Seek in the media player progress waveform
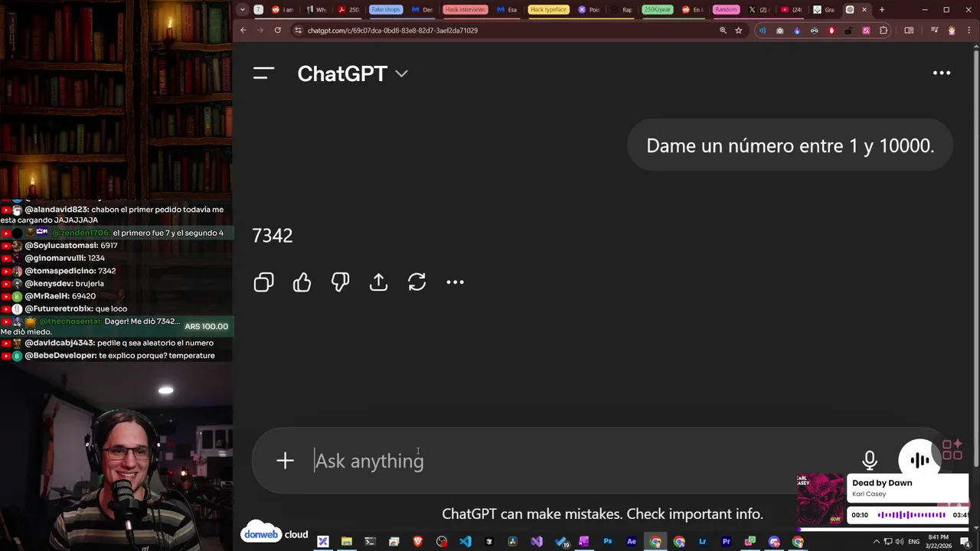The height and width of the screenshot is (551, 980). point(911,515)
